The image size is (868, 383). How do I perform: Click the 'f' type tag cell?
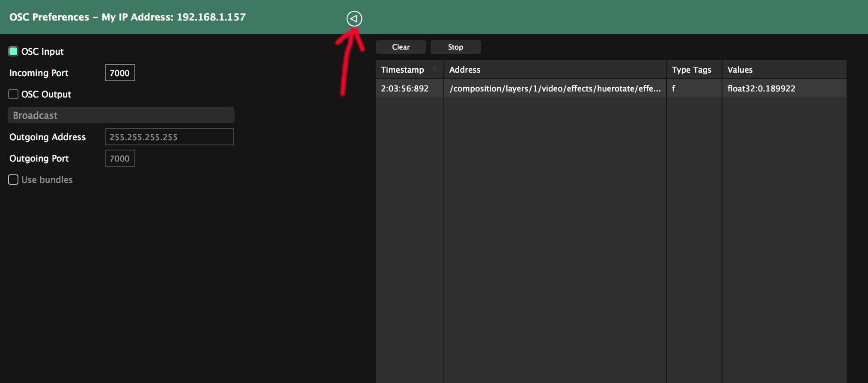674,88
